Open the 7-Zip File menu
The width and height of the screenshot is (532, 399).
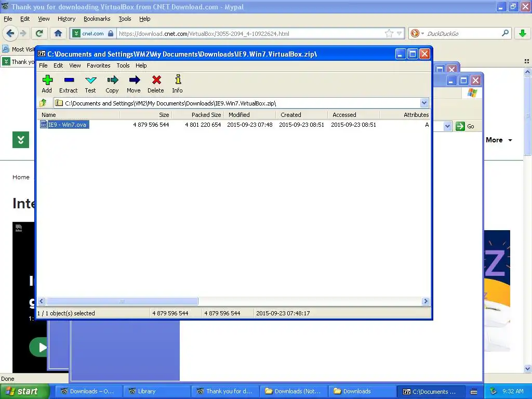point(43,65)
